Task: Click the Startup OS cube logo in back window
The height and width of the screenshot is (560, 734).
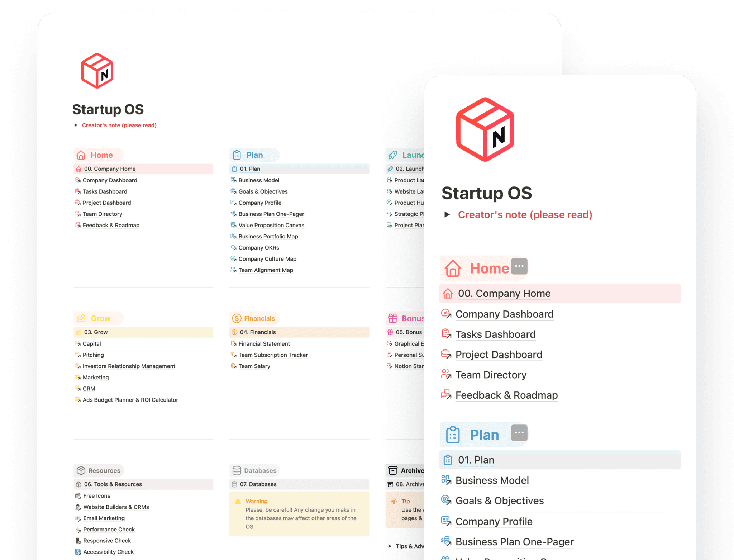Action: point(97,71)
